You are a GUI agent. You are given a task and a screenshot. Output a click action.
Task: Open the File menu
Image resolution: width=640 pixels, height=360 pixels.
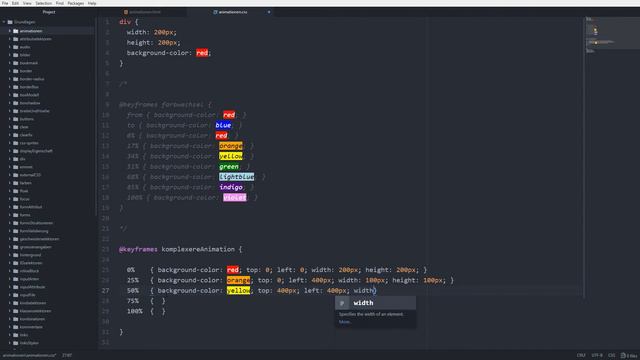pyautogui.click(x=5, y=3)
